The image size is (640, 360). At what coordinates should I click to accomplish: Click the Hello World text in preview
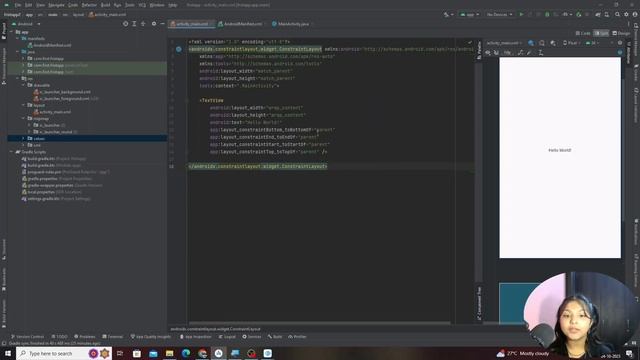pyautogui.click(x=560, y=150)
